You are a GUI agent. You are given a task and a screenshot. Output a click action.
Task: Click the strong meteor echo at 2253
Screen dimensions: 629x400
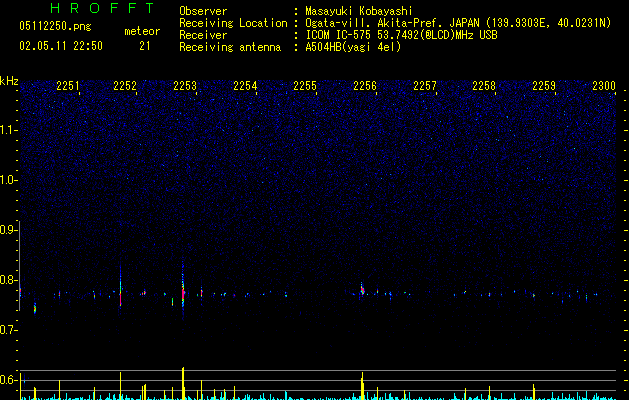click(x=183, y=292)
